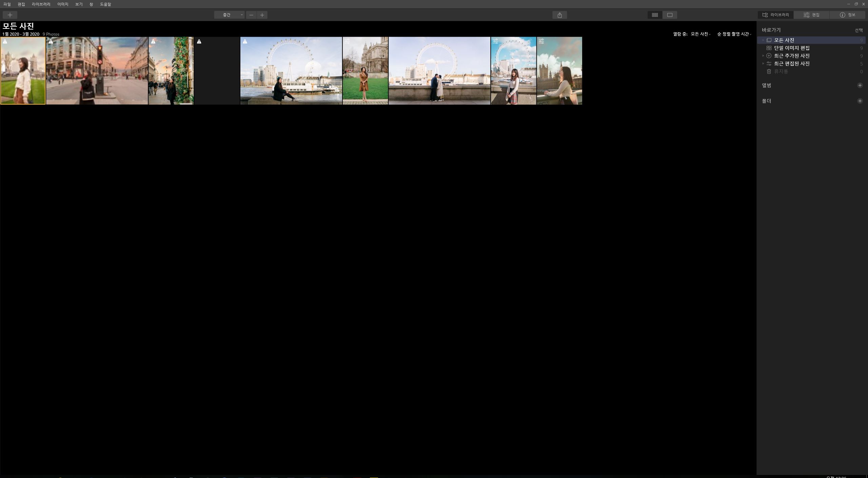Image resolution: width=868 pixels, height=478 pixels.
Task: Click the 단일 이미지 편집 grid icon
Action: point(769,48)
